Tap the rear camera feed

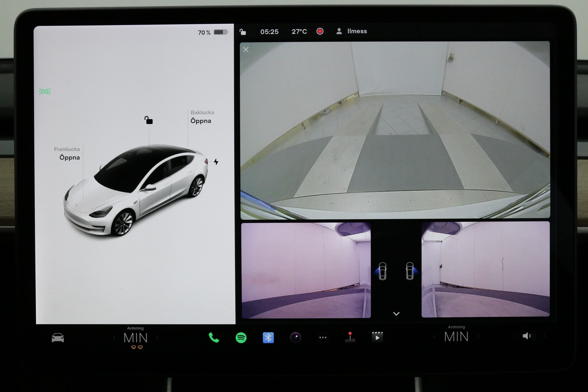395,131
